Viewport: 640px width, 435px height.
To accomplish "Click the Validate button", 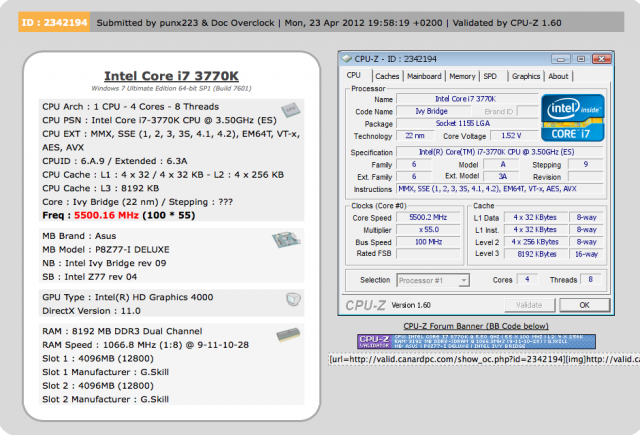I will 527,304.
